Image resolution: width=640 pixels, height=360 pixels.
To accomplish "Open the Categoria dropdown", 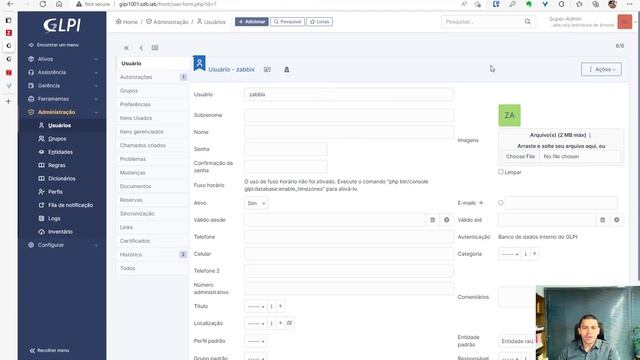I will click(510, 254).
